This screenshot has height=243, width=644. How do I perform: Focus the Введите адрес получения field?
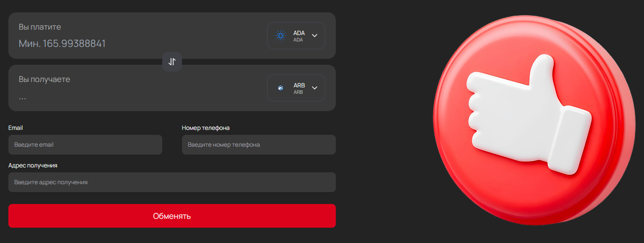172,182
